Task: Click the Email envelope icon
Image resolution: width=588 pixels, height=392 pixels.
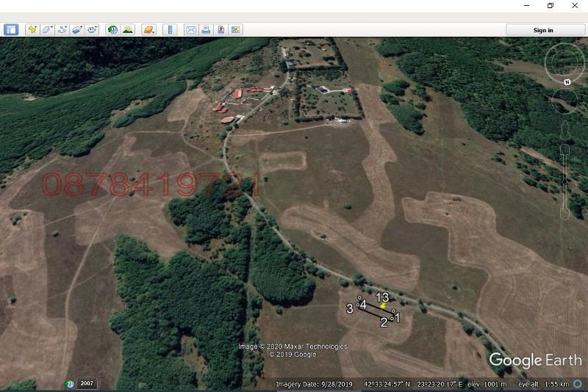Action: click(x=191, y=30)
